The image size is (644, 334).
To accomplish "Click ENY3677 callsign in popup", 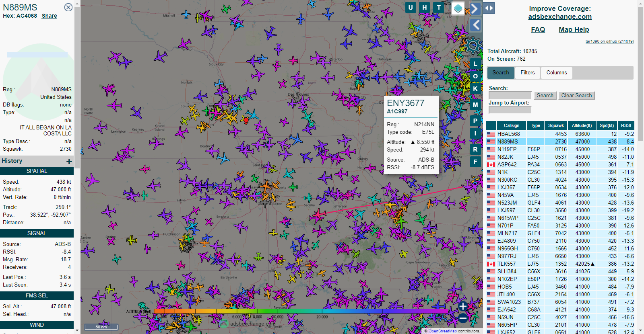I will [406, 103].
